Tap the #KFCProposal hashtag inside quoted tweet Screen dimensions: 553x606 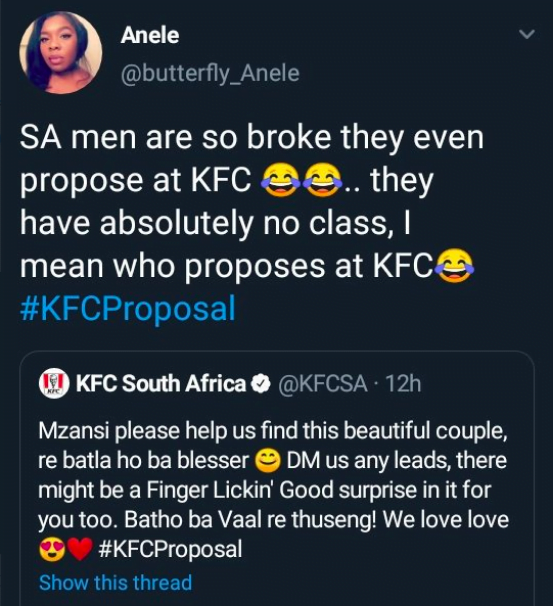click(x=170, y=549)
